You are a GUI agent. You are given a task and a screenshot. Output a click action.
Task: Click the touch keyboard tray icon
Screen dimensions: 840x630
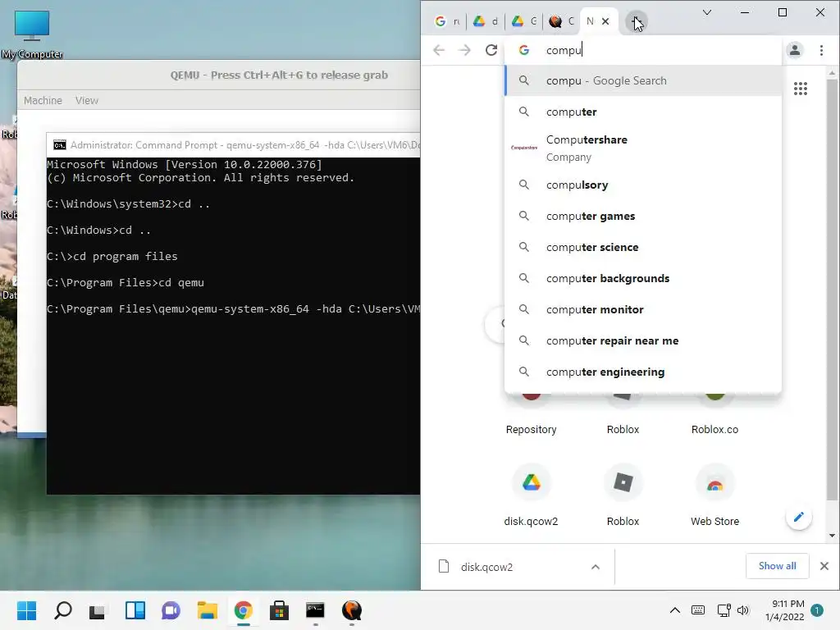pos(698,610)
